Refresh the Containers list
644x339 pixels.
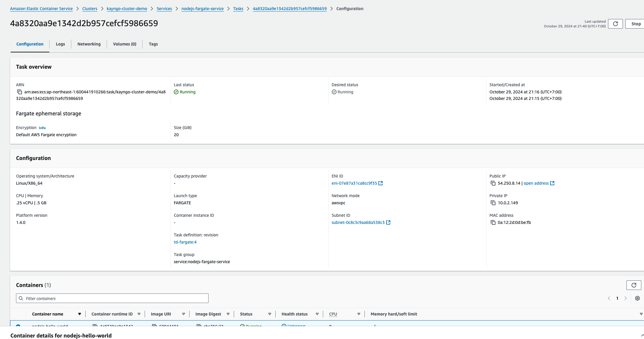[x=634, y=285]
